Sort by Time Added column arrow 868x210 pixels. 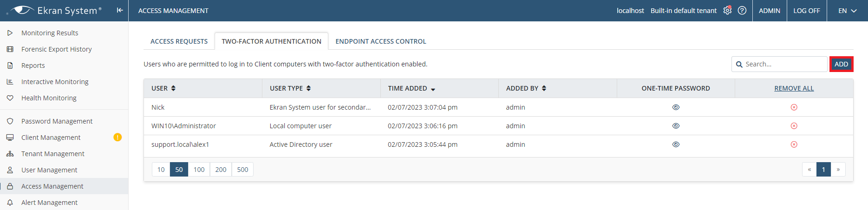click(x=433, y=89)
